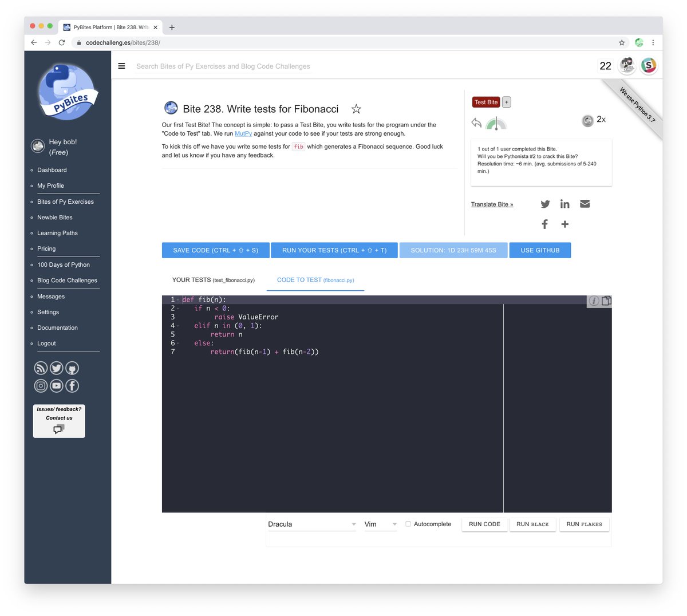Reload the browser page

[x=62, y=42]
